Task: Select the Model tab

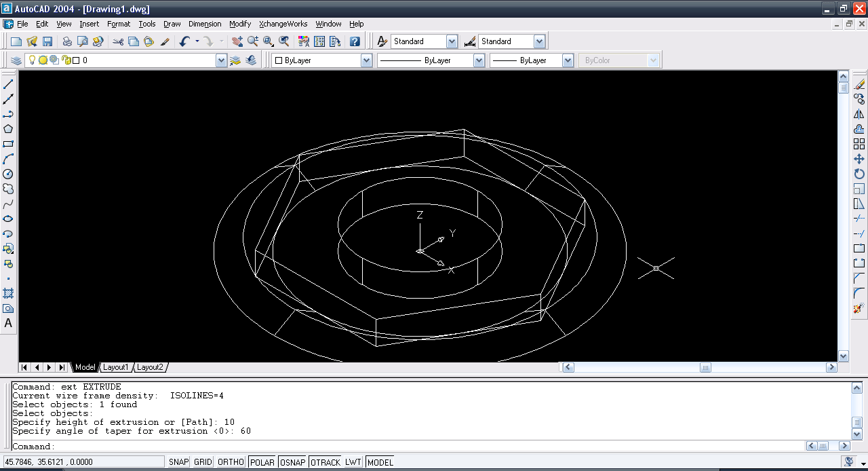Action: pos(85,367)
